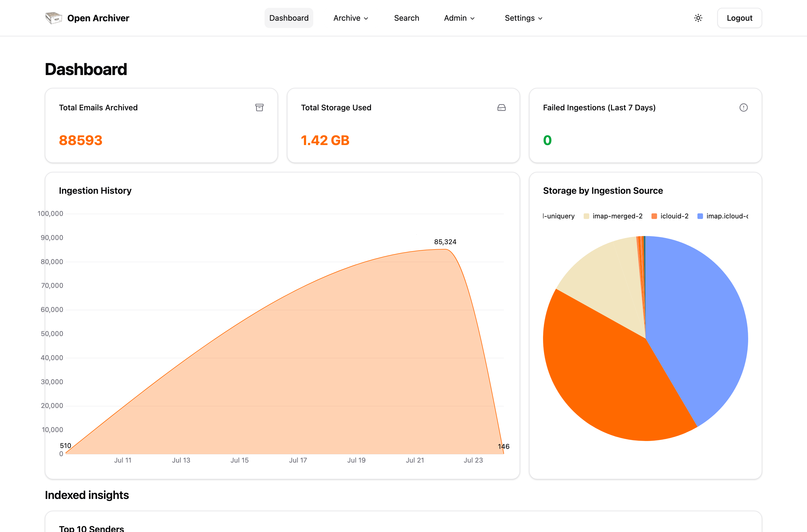Click the Logout button
The width and height of the screenshot is (807, 532).
click(x=739, y=18)
